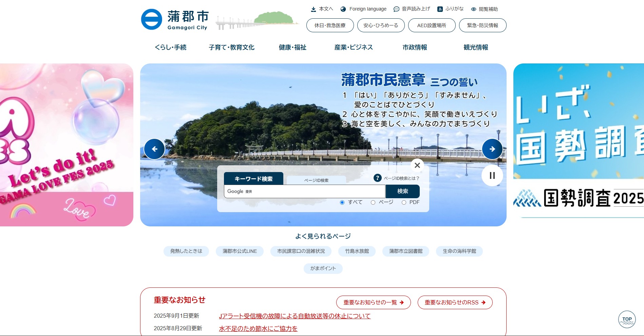The height and width of the screenshot is (336, 644).
Task: Select ページ radio option
Action: tap(373, 202)
